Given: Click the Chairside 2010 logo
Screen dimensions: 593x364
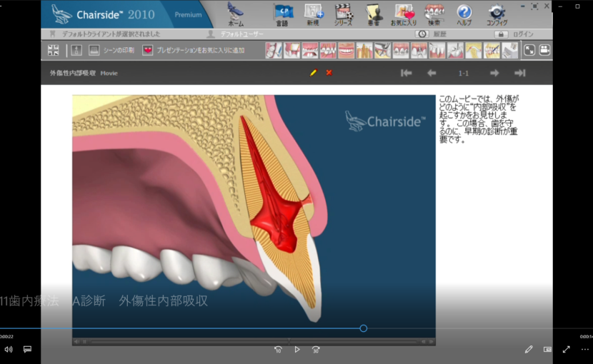Looking at the screenshot, I should (x=104, y=14).
